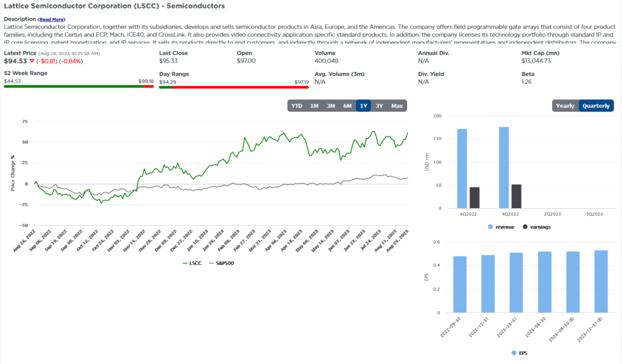This screenshot has width=622, height=364.
Task: Click the Last Close value $95.33
Action: point(168,61)
